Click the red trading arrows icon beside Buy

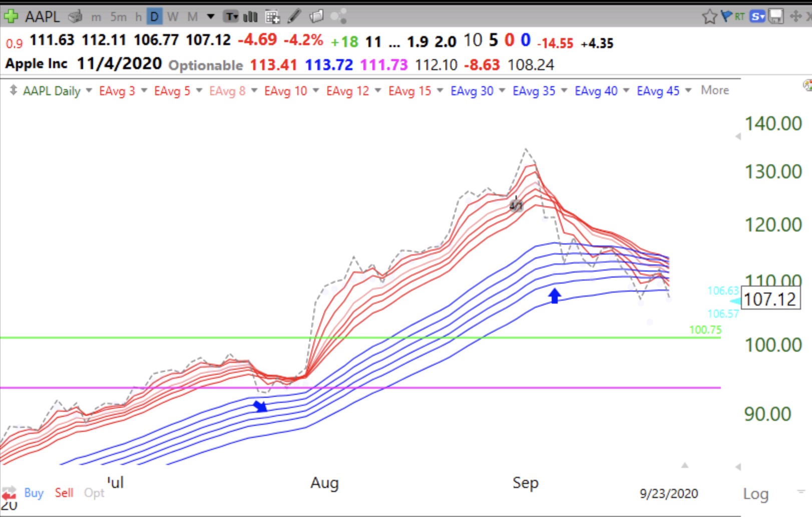[9, 492]
